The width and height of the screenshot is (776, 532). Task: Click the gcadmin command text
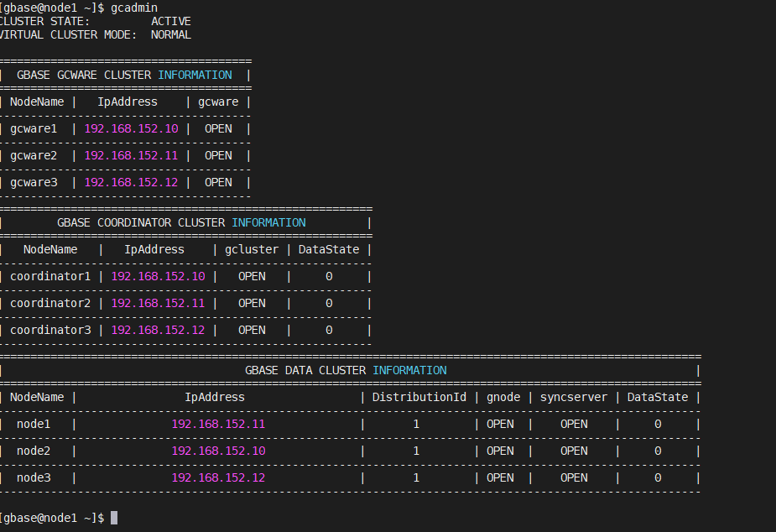click(134, 8)
